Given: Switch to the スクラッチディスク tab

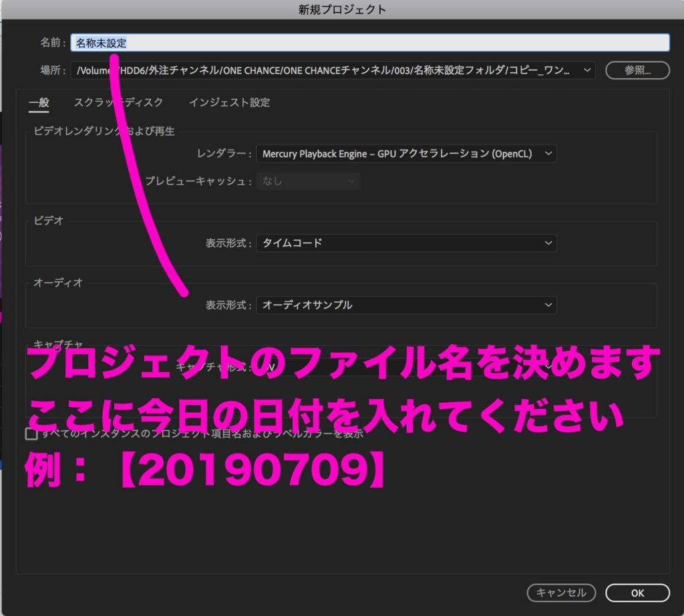Looking at the screenshot, I should tap(118, 102).
